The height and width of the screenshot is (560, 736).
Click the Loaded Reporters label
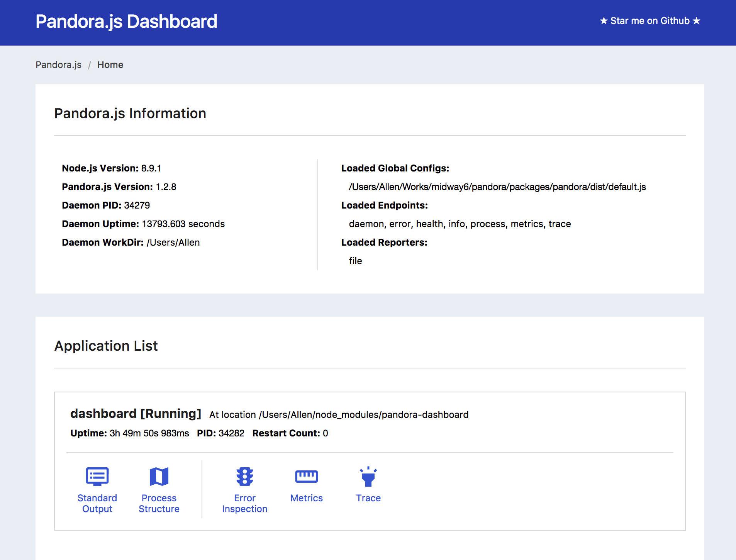[385, 243]
